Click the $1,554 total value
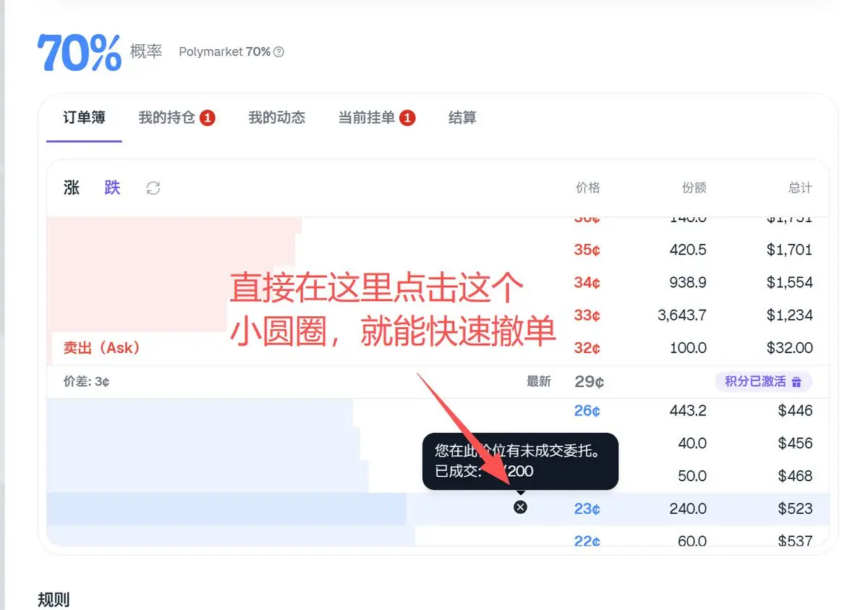The image size is (868, 610). [790, 283]
